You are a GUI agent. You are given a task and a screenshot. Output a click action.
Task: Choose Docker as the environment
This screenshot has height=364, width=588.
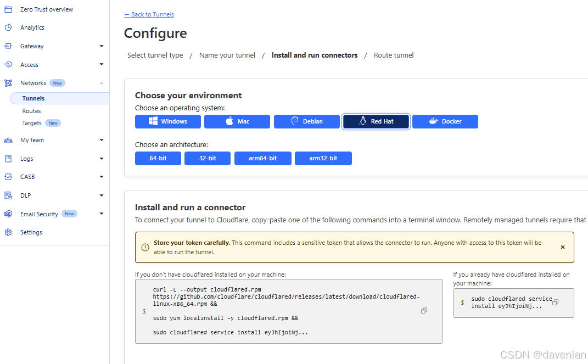click(445, 121)
